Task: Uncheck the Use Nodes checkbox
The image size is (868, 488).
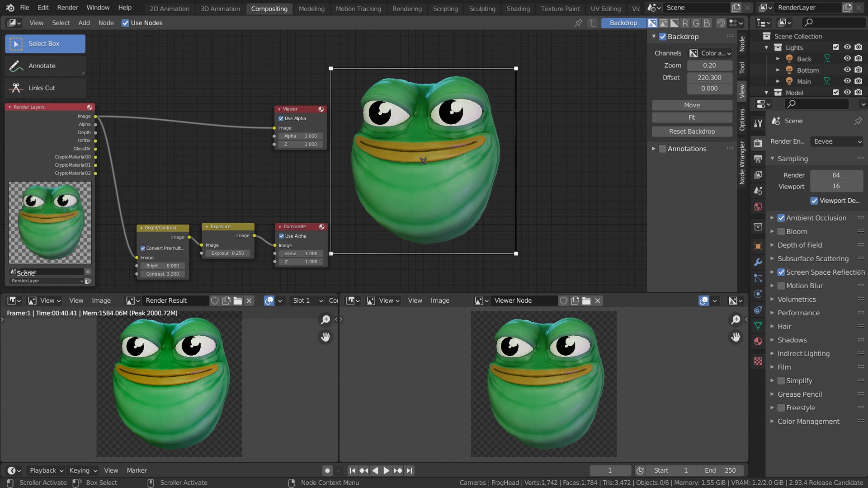Action: point(125,23)
